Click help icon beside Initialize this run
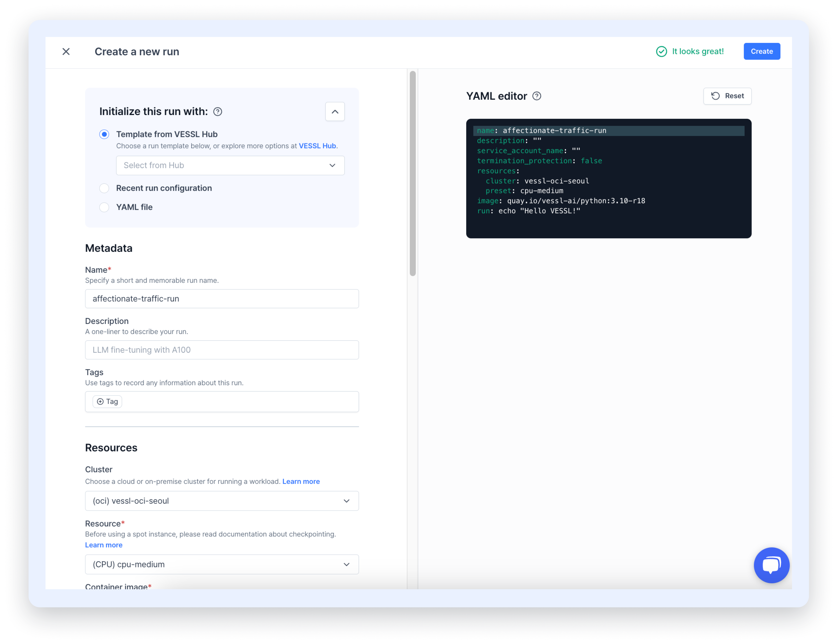The width and height of the screenshot is (837, 644). (x=218, y=111)
